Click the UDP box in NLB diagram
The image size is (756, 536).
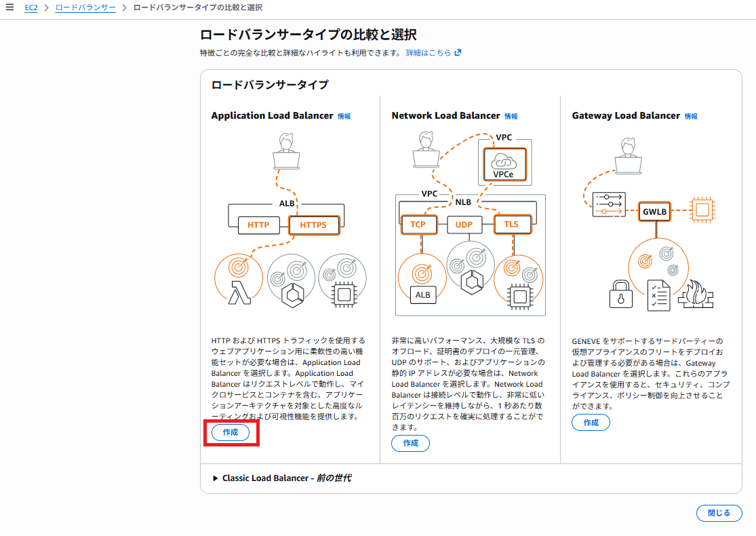tap(464, 225)
